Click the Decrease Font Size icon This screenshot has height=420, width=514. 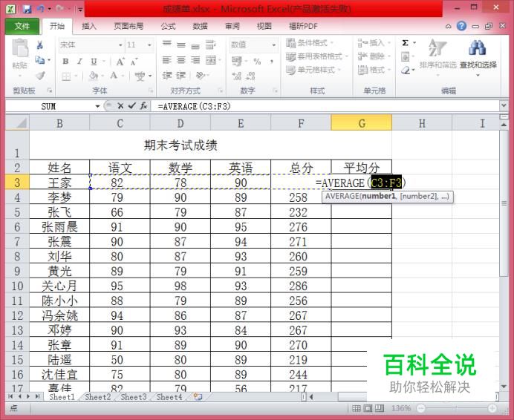click(x=134, y=62)
